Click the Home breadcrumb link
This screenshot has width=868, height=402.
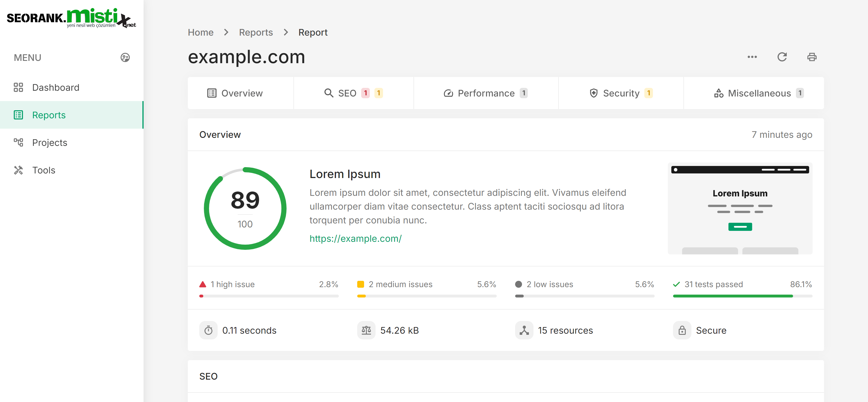point(201,32)
